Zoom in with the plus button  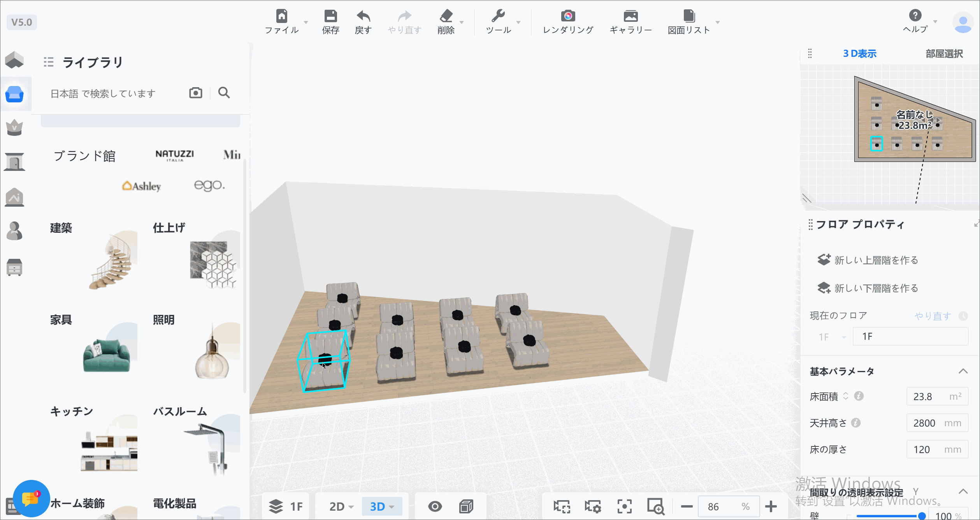(x=771, y=506)
